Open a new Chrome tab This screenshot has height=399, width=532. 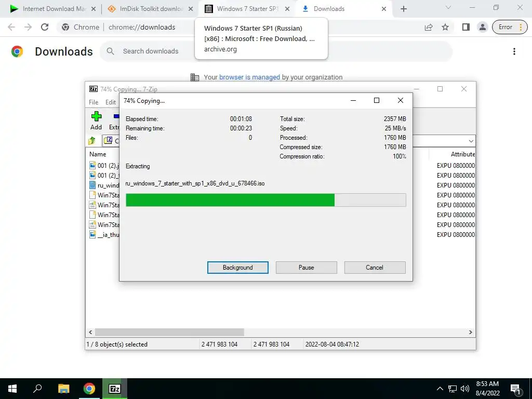click(x=403, y=9)
